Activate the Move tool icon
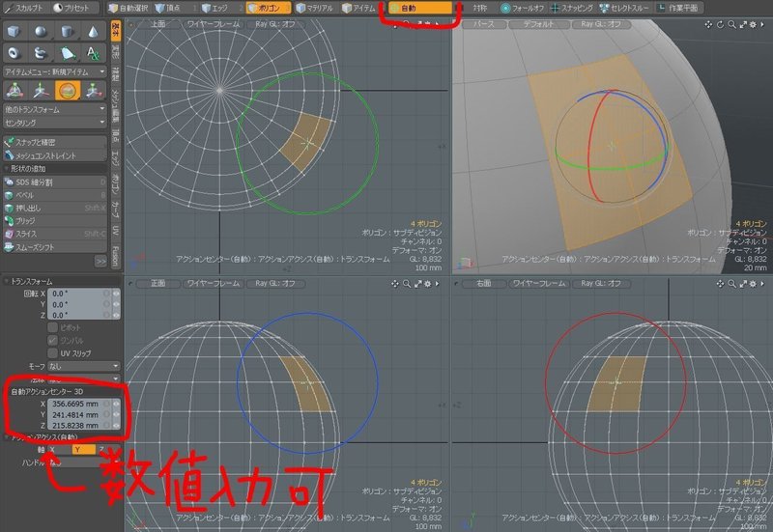773x532 pixels. pyautogui.click(x=41, y=91)
